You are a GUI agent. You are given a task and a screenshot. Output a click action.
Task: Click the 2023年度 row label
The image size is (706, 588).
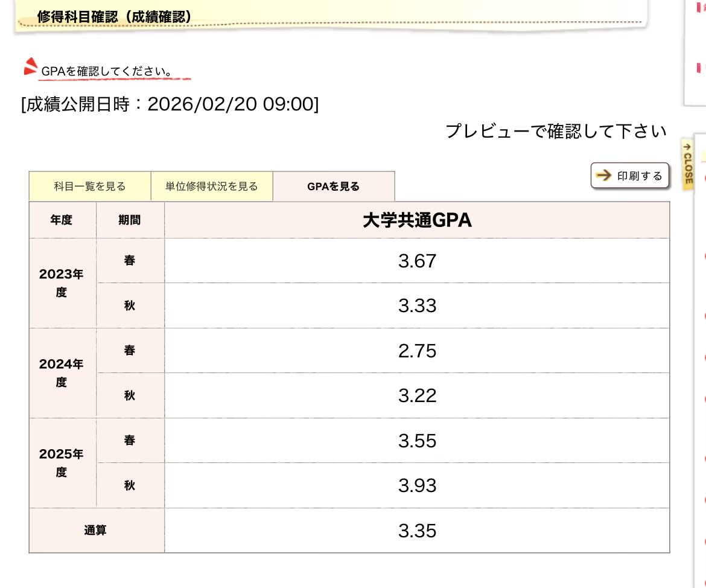[62, 283]
